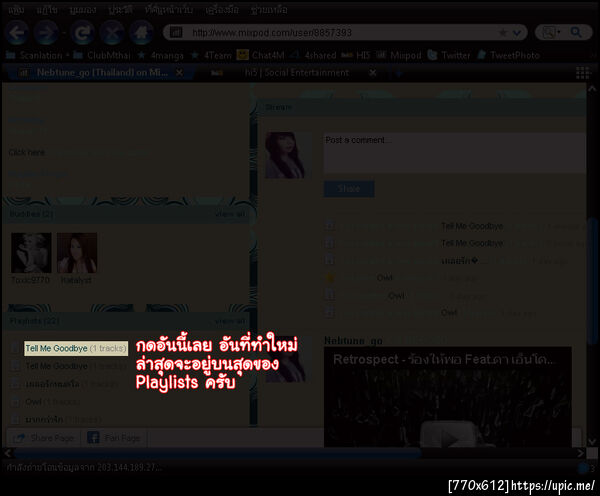This screenshot has width=600, height=496.
Task: Click the vertical scrollbar up arrow
Action: (x=592, y=89)
